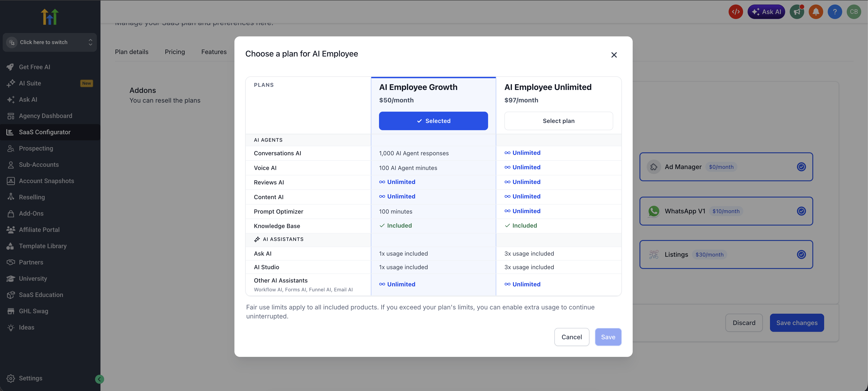Close the Choose a plan dialog
Viewport: 868px width, 391px height.
[x=614, y=55]
